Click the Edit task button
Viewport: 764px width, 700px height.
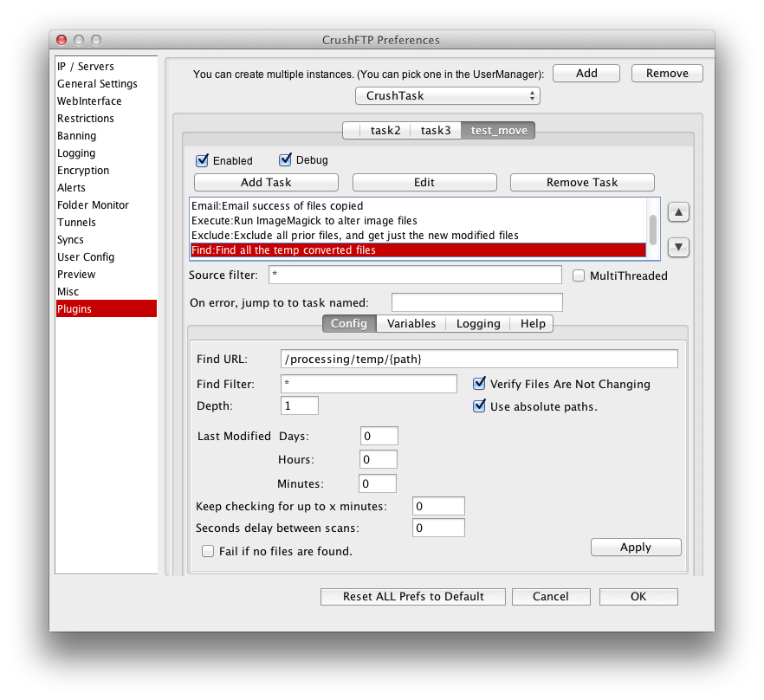pyautogui.click(x=424, y=182)
